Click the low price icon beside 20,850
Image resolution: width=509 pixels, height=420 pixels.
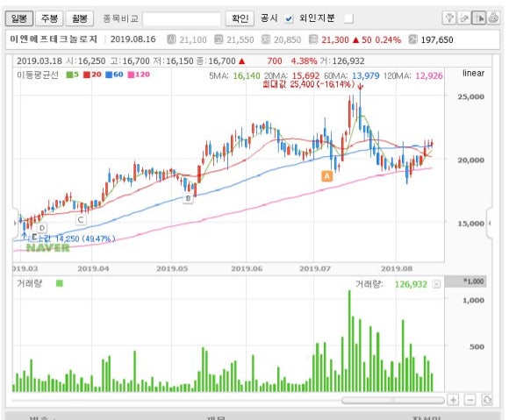(266, 39)
